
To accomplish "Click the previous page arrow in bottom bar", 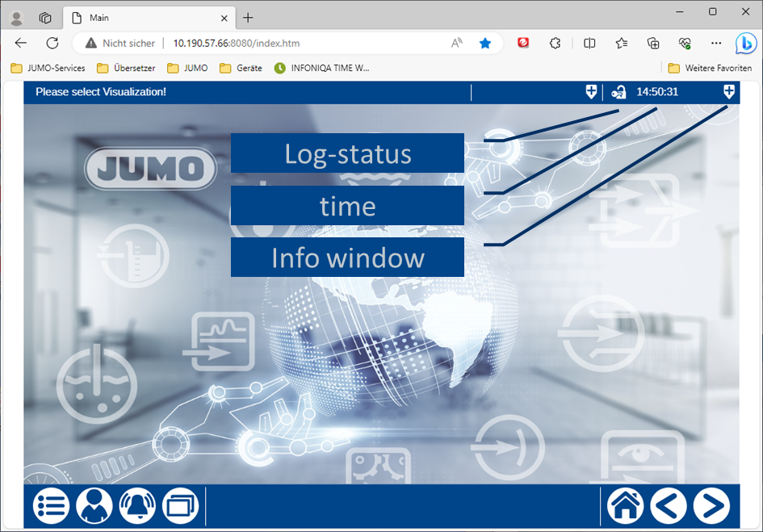I will point(669,506).
